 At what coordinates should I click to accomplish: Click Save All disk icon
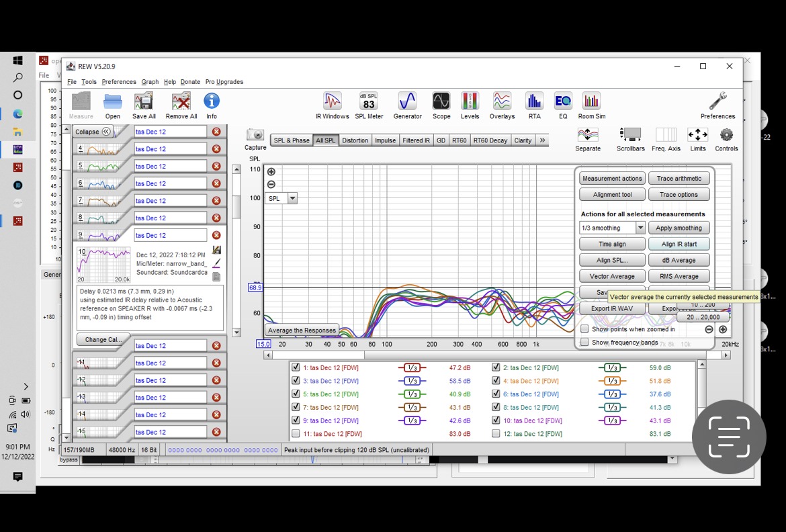144,105
